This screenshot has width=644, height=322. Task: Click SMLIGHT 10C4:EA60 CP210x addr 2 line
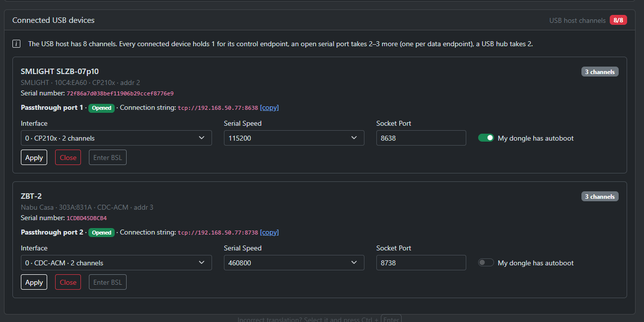click(x=80, y=82)
